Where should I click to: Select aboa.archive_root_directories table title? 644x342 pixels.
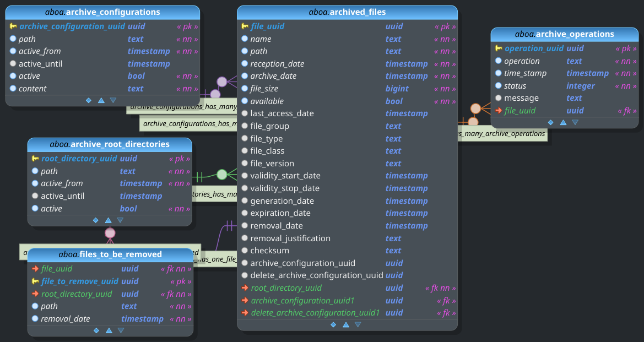(x=110, y=144)
